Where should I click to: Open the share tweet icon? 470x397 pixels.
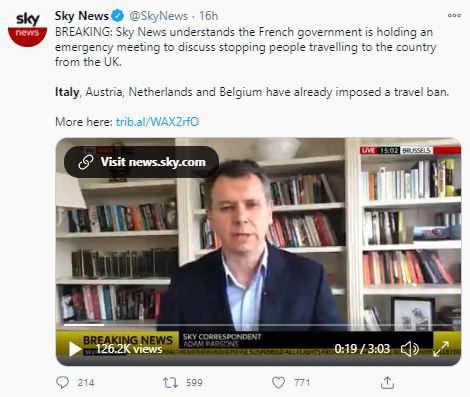[x=387, y=382]
